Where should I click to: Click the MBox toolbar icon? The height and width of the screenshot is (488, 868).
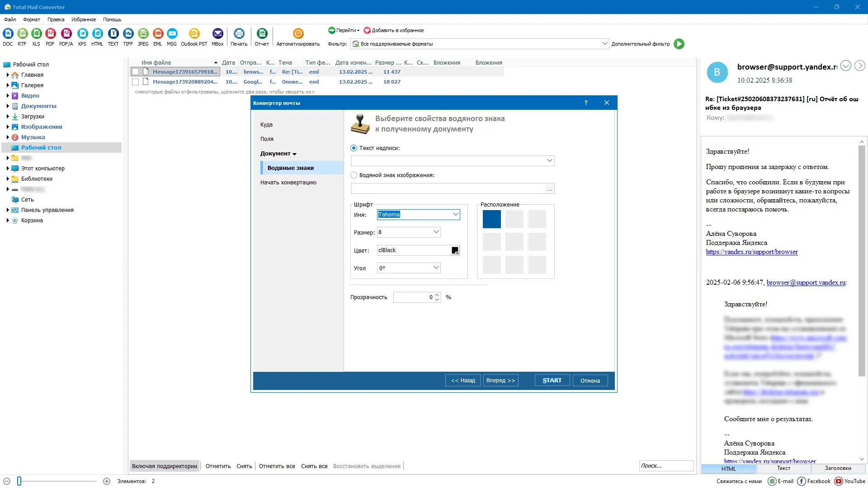click(217, 33)
